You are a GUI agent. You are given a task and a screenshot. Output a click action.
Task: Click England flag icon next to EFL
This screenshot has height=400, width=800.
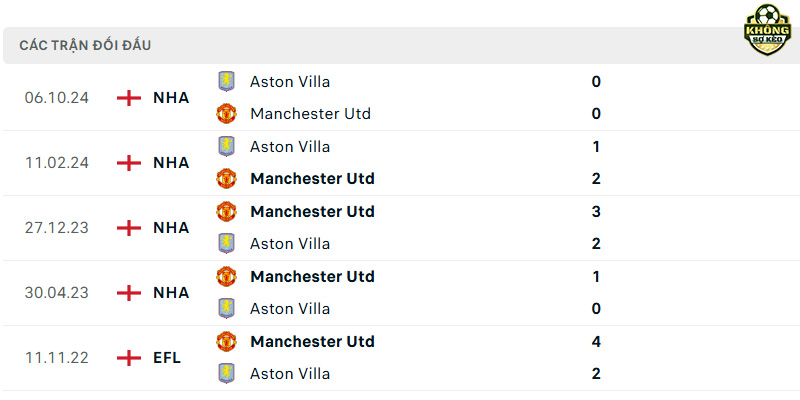pos(129,358)
